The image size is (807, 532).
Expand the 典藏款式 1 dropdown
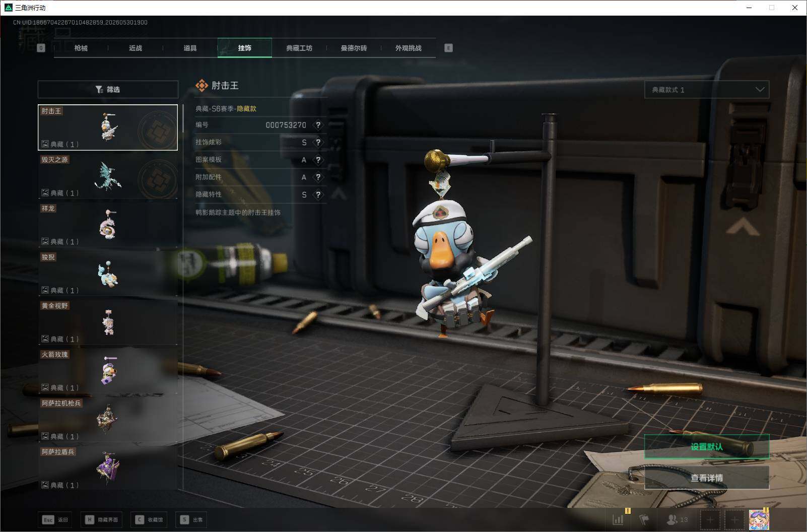pyautogui.click(x=707, y=90)
